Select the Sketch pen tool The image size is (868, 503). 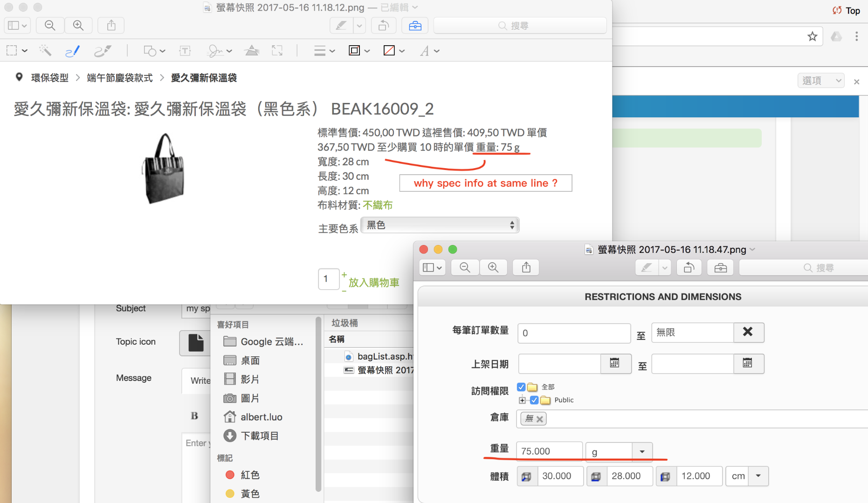point(72,50)
